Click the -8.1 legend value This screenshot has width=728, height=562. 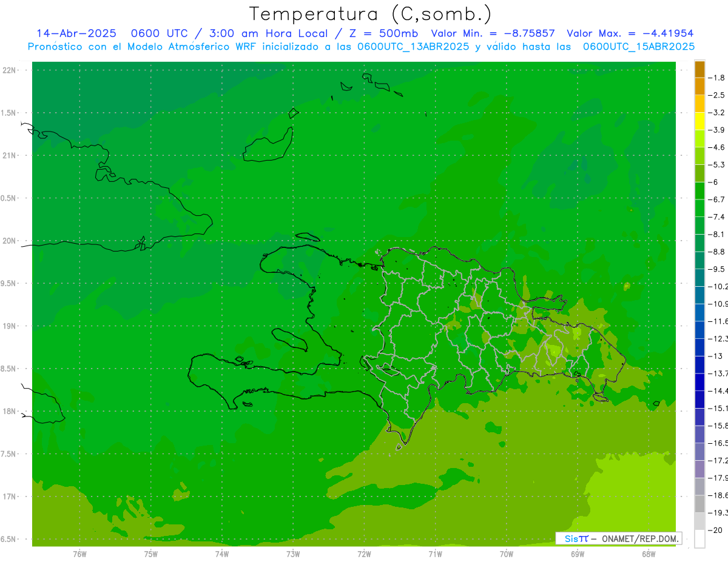coord(718,234)
